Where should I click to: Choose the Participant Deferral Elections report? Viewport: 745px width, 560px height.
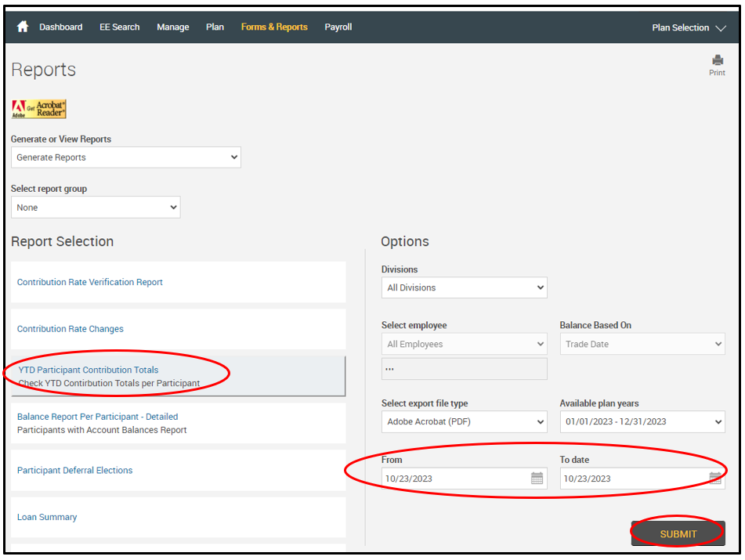coord(75,470)
